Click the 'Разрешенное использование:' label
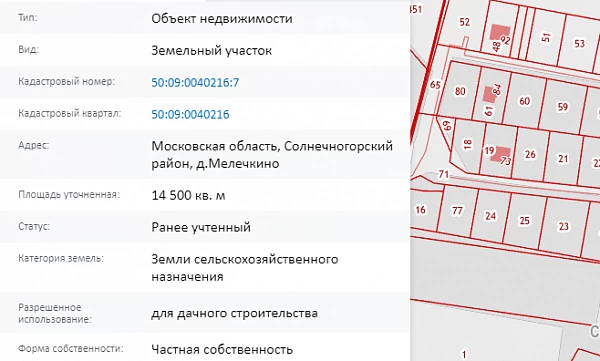The width and height of the screenshot is (600, 361). coord(55,313)
